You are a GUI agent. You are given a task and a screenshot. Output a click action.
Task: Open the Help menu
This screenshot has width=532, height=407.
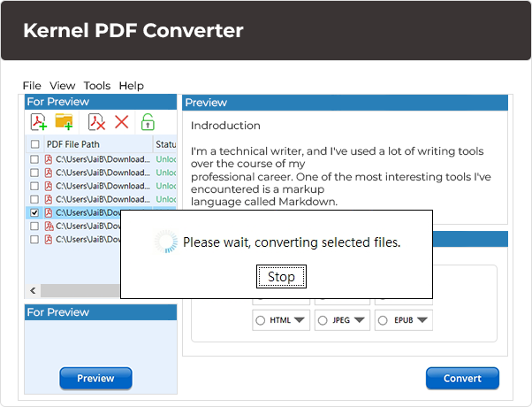pyautogui.click(x=132, y=86)
